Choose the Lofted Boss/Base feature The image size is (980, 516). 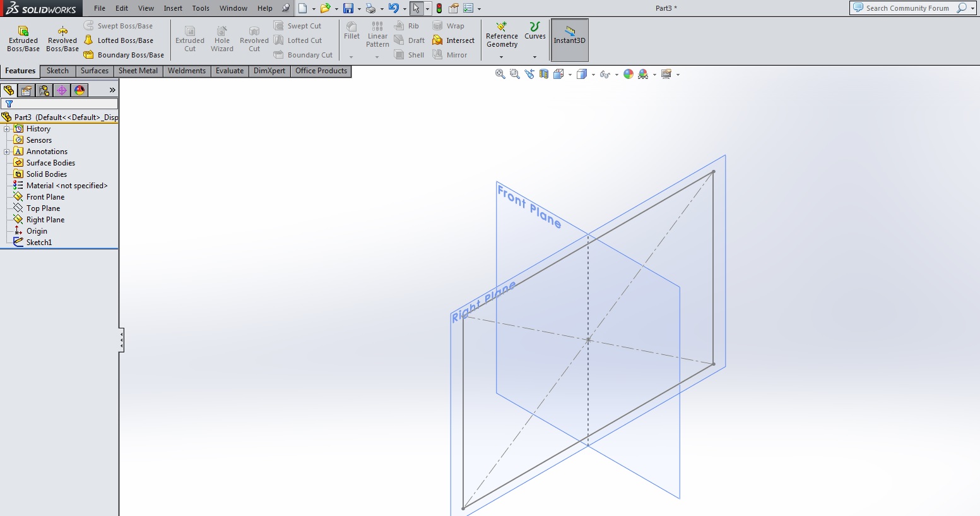tap(124, 40)
